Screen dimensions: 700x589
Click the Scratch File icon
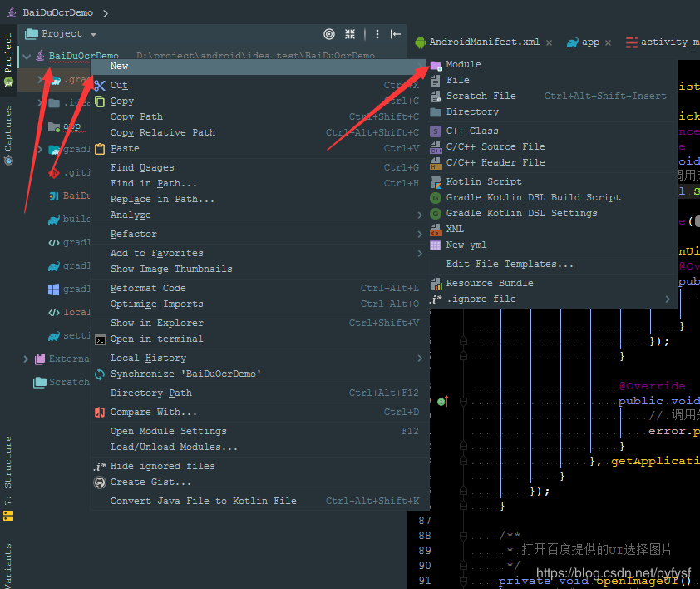pyautogui.click(x=436, y=96)
